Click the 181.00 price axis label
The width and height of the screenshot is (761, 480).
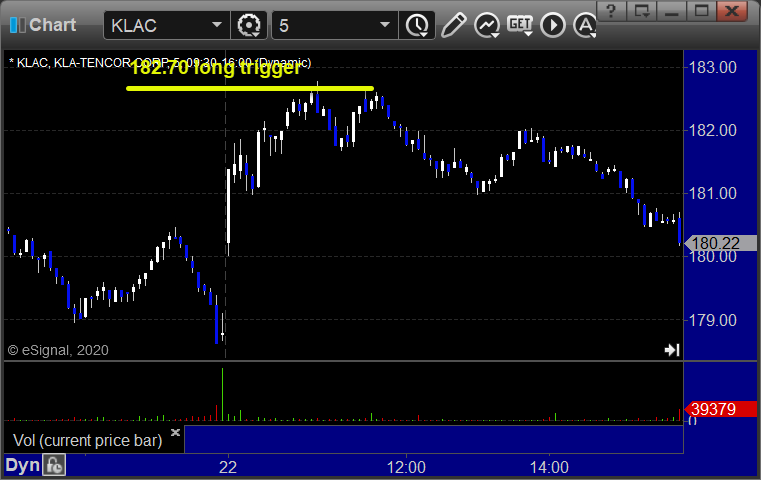pyautogui.click(x=712, y=194)
